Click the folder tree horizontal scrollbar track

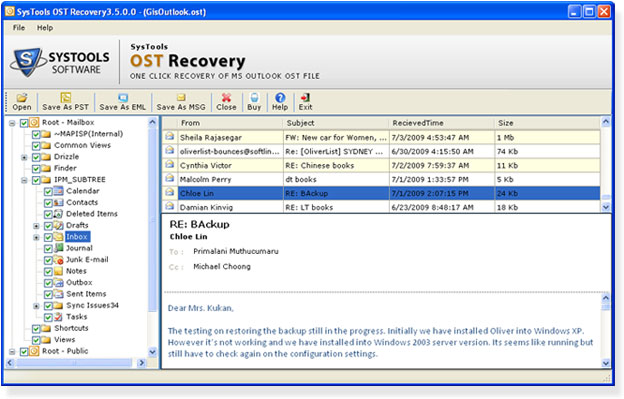[x=75, y=363]
